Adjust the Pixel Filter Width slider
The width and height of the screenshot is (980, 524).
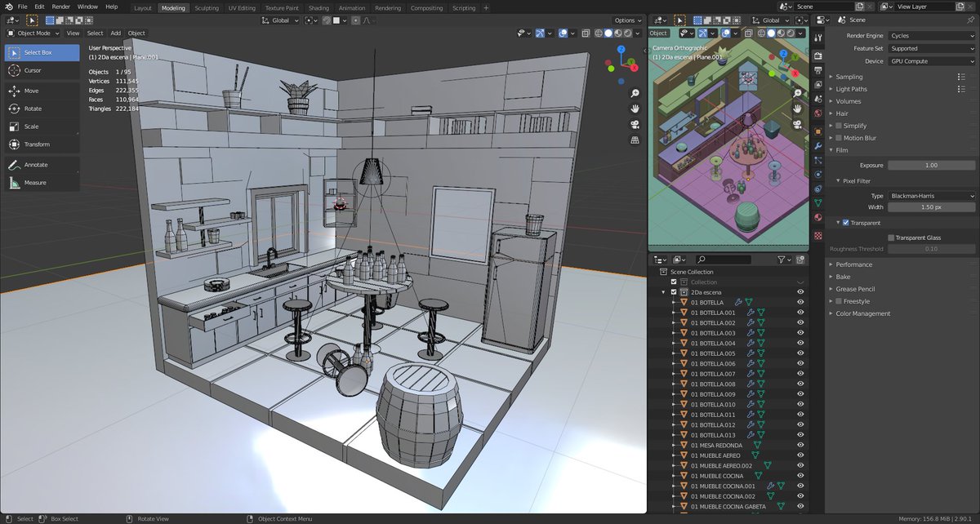click(x=931, y=207)
